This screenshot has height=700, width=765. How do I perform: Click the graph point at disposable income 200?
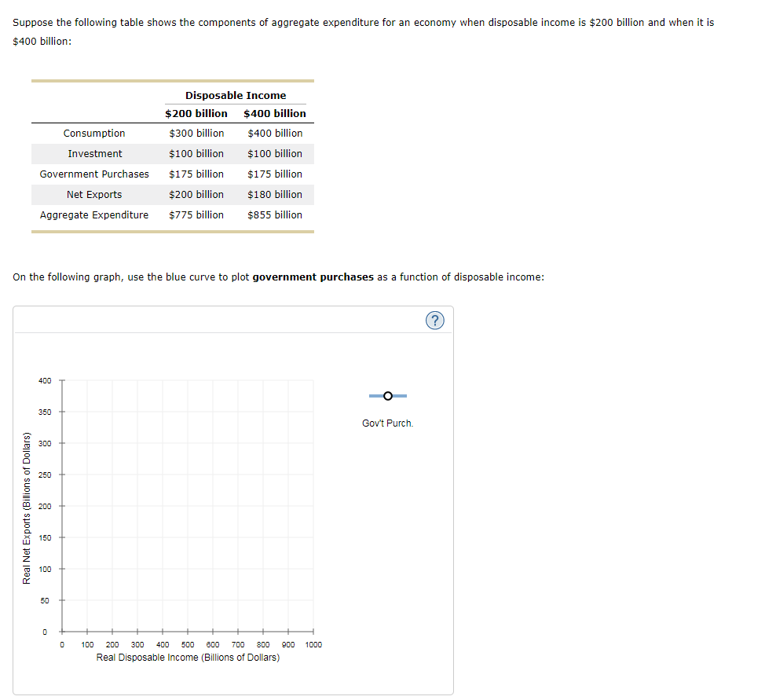tap(113, 521)
